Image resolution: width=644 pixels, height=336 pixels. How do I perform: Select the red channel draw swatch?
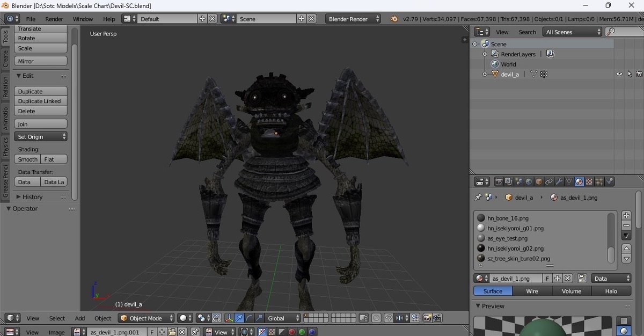(x=291, y=332)
